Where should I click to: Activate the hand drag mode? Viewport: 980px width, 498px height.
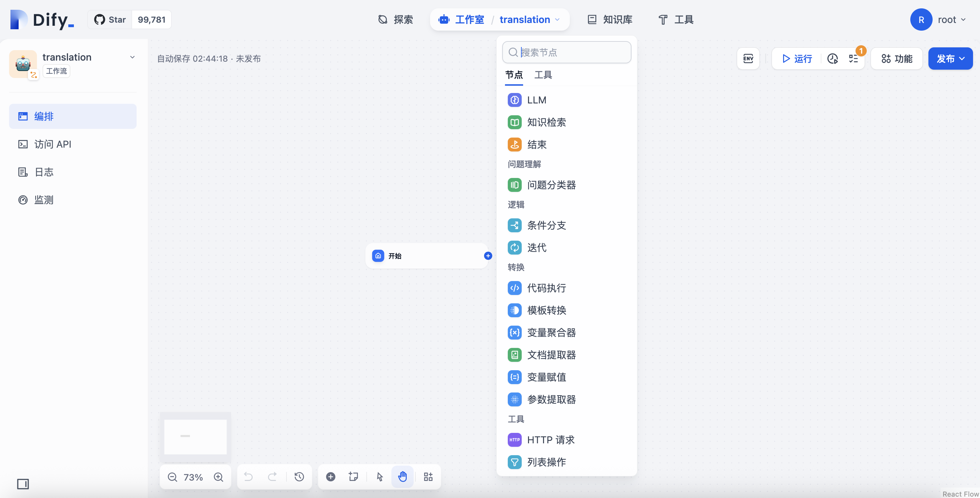tap(403, 476)
